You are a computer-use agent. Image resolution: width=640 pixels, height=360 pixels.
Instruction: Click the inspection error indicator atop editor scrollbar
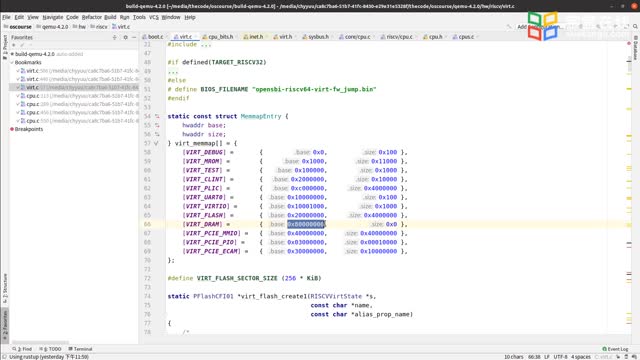coord(629,43)
